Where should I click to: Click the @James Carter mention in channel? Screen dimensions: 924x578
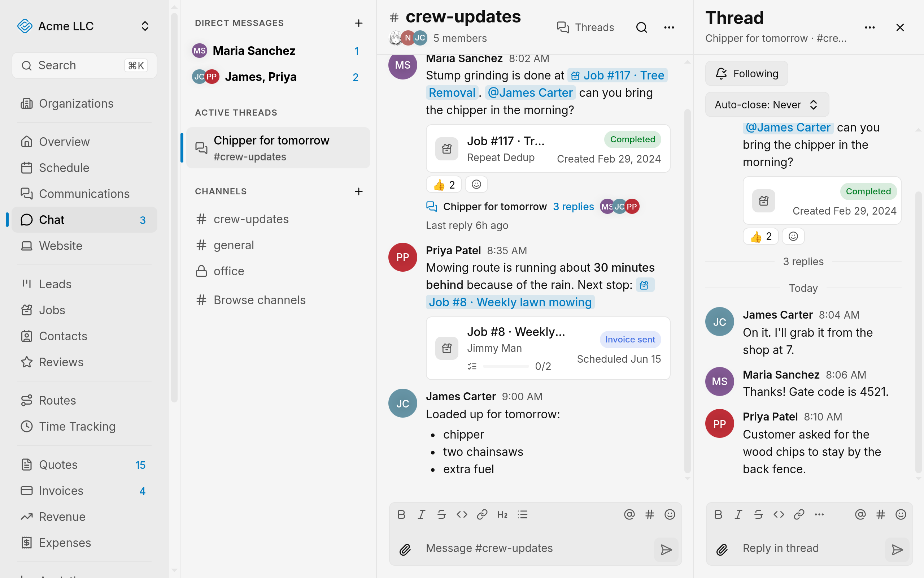530,92
